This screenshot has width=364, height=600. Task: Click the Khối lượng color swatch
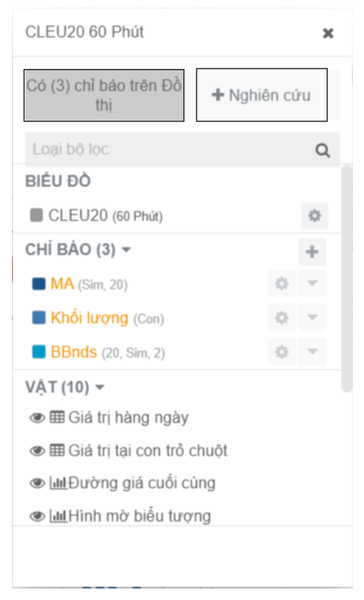click(39, 318)
